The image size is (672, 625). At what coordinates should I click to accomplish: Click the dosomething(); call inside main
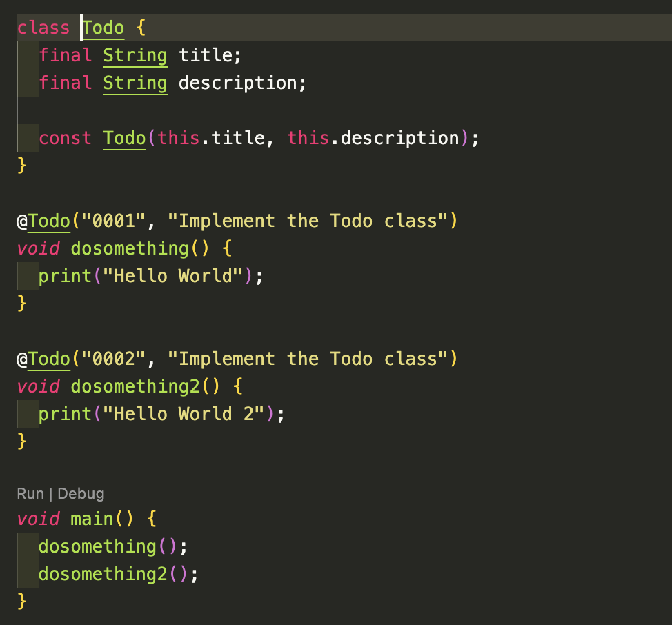point(113,546)
